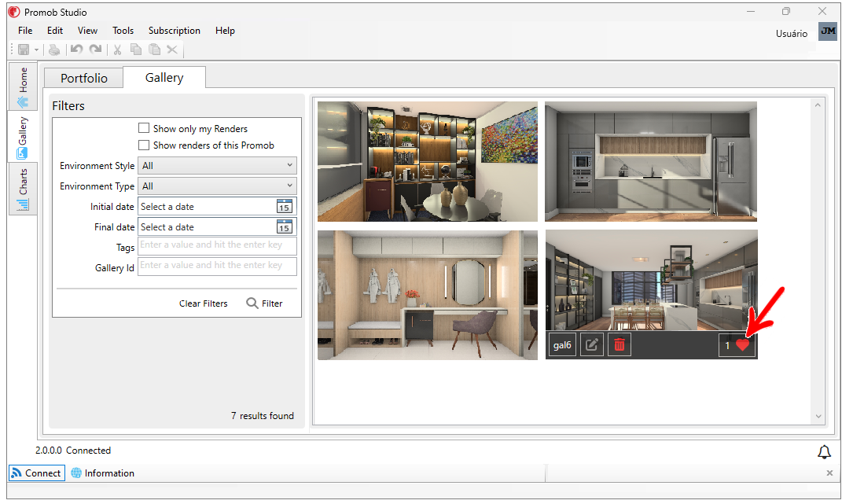Viewport: 853px width, 504px height.
Task: Click the Paste clipboard icon
Action: pos(155,50)
